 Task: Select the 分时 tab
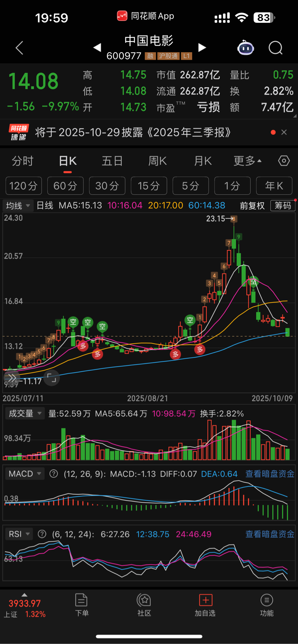[x=23, y=161]
